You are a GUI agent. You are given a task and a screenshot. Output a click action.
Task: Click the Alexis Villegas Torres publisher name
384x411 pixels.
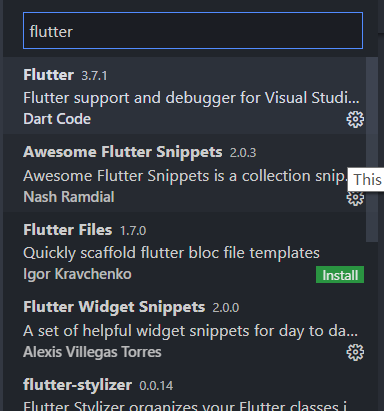coord(92,352)
